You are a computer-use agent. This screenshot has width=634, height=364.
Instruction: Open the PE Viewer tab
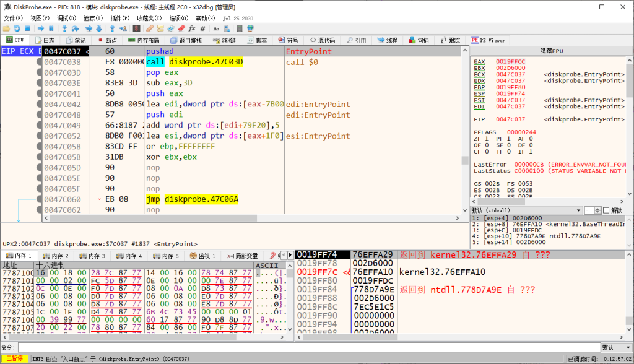pyautogui.click(x=488, y=40)
